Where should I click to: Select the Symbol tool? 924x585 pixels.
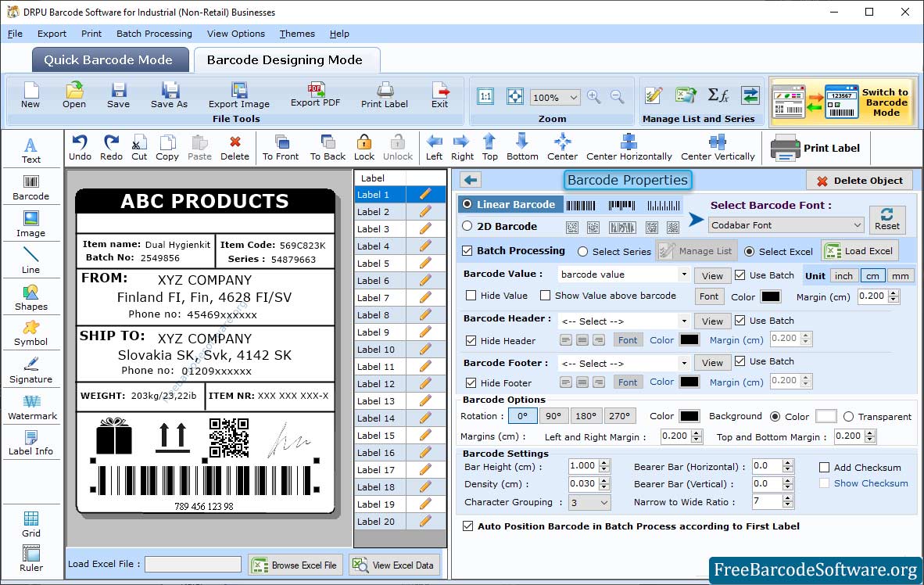coord(30,333)
